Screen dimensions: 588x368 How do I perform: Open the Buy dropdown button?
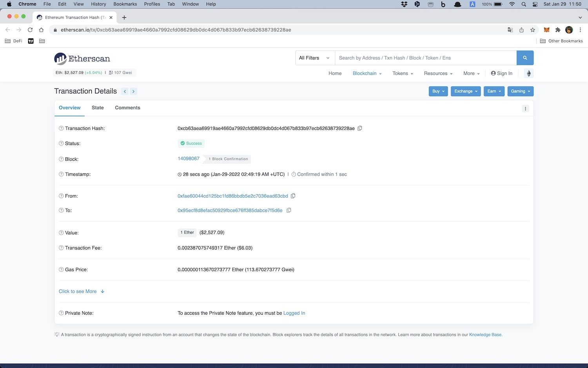pyautogui.click(x=438, y=91)
